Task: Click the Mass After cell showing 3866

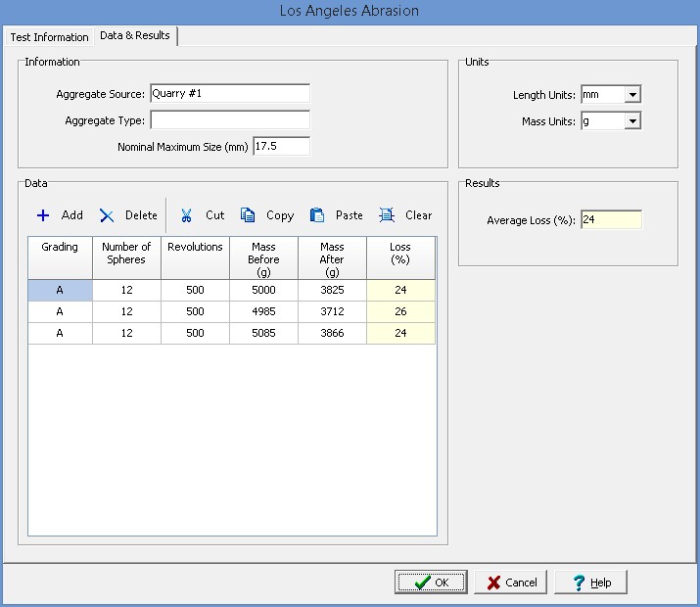Action: (x=332, y=333)
